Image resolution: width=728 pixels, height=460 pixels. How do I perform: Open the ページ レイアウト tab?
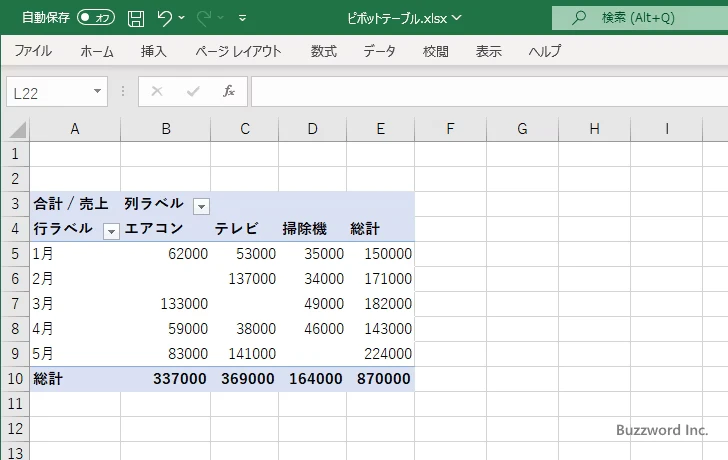(238, 51)
